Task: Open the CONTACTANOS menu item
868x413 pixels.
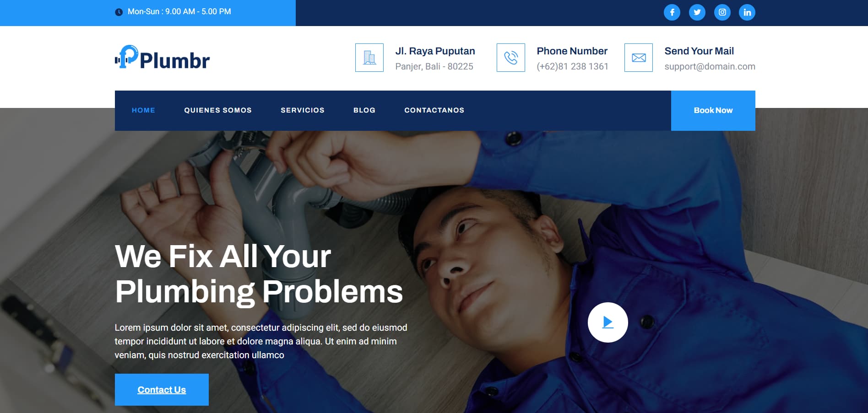Action: [x=434, y=110]
